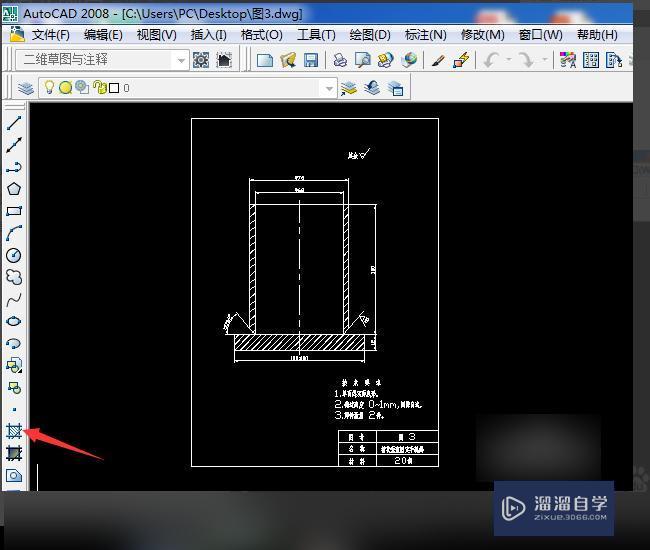Screen dimensions: 650x550
Task: Select the Revision Cloud tool
Action: click(x=14, y=277)
